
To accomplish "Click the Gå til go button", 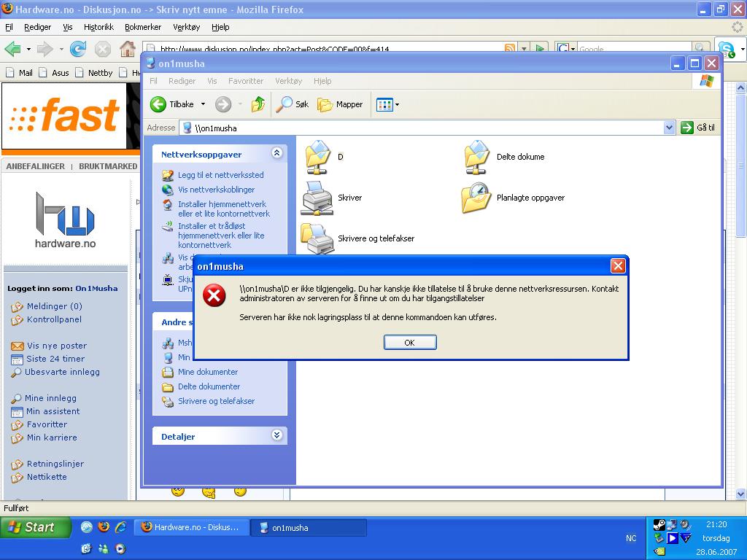I will (698, 128).
